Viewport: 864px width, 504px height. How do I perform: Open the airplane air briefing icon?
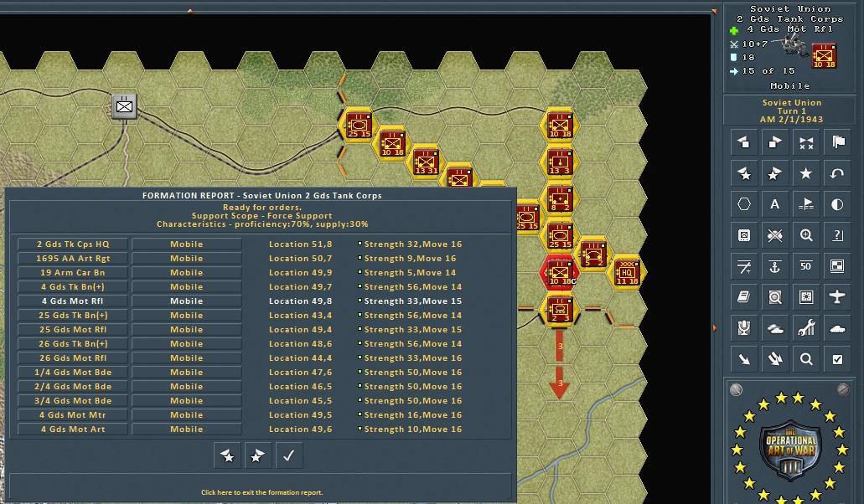[x=837, y=298]
